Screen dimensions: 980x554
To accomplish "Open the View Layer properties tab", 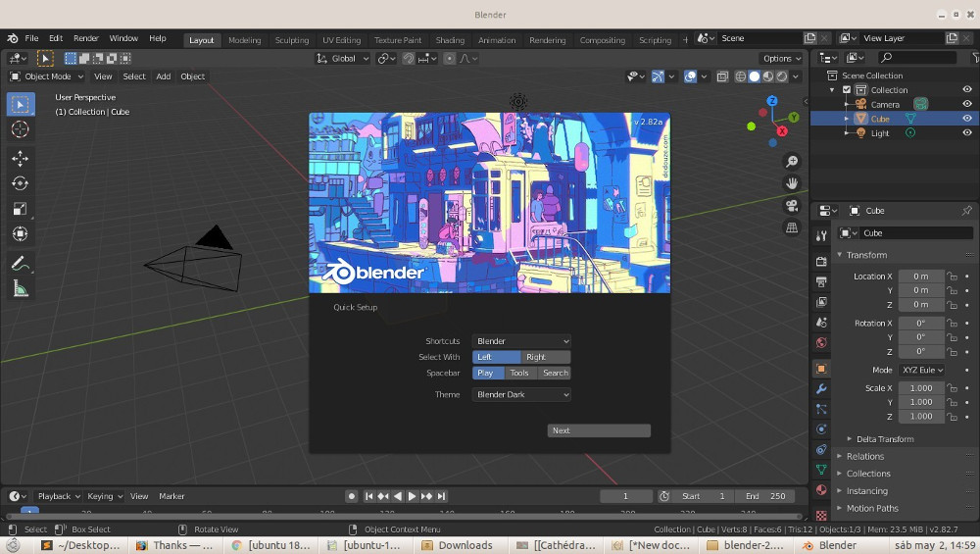I will [821, 302].
